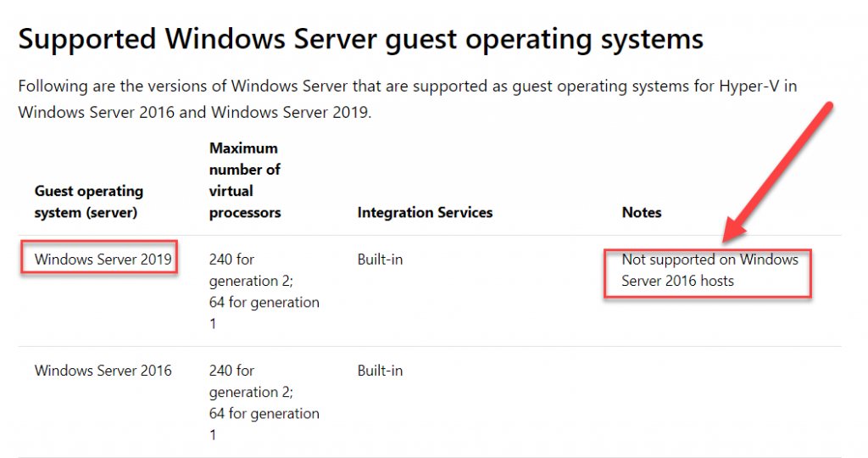The width and height of the screenshot is (868, 458).
Task: Select the Windows Server 2016 row label
Action: pyautogui.click(x=103, y=371)
